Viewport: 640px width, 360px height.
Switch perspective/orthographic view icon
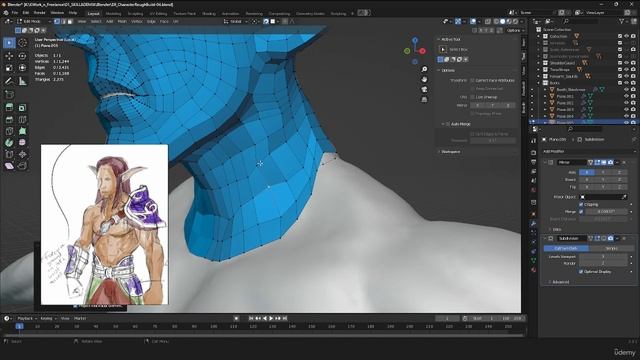[x=424, y=99]
